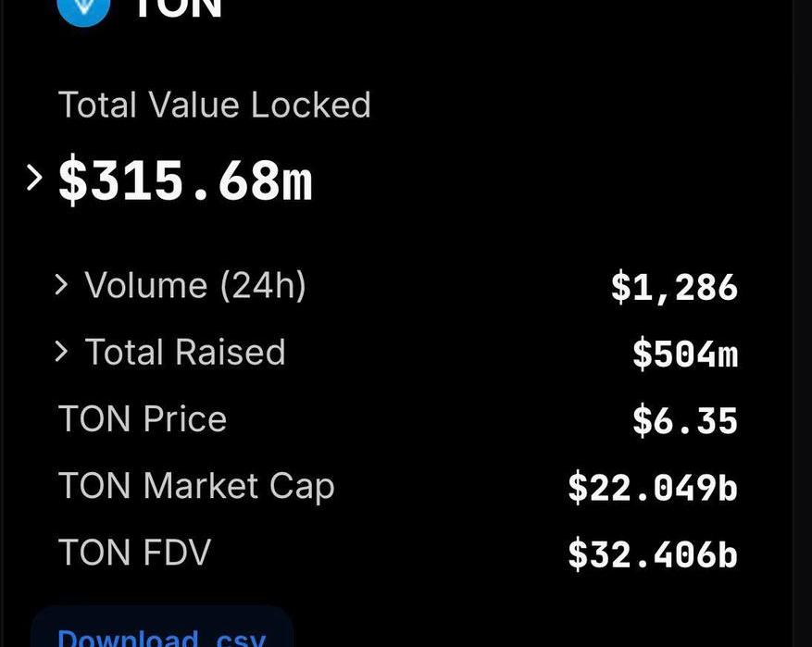
Task: Expand the Total Value Locked chevron
Action: pos(34,178)
